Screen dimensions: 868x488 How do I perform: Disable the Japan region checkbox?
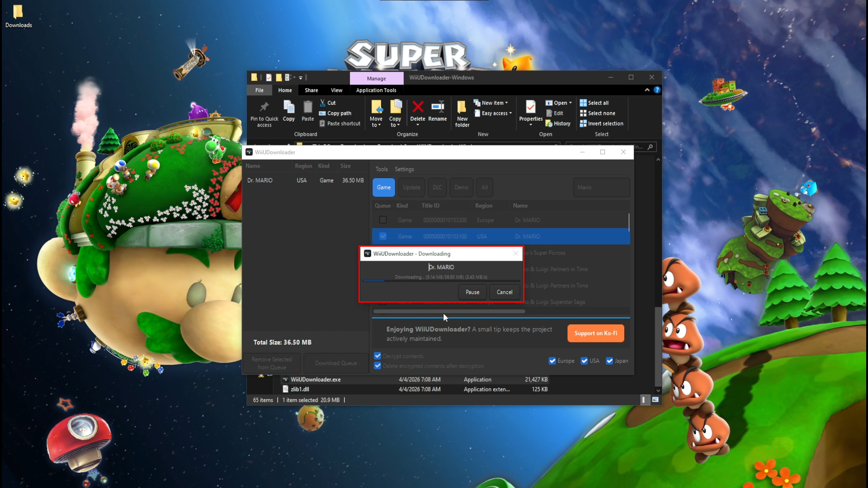click(609, 361)
